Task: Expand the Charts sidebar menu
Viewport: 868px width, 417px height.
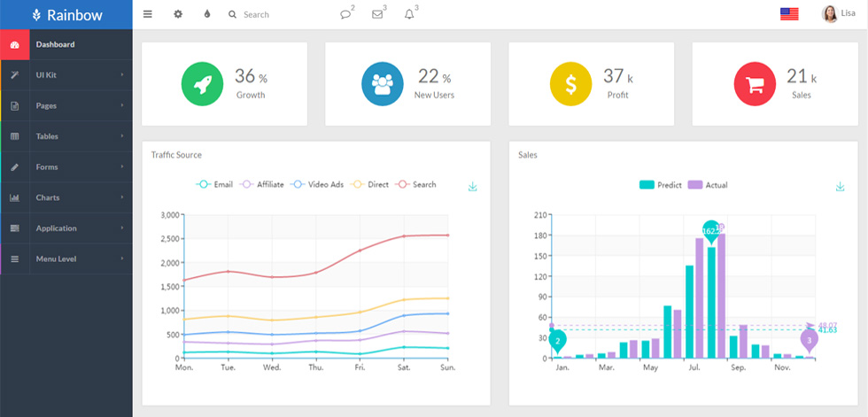Action: click(x=66, y=197)
